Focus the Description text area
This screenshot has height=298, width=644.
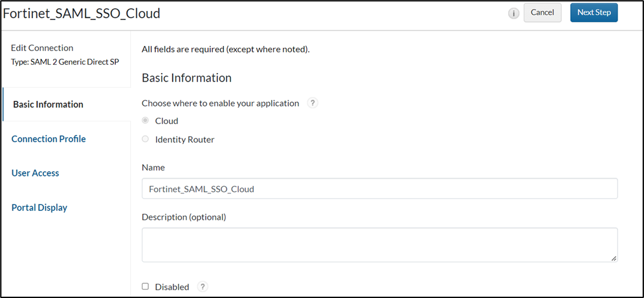tap(379, 244)
